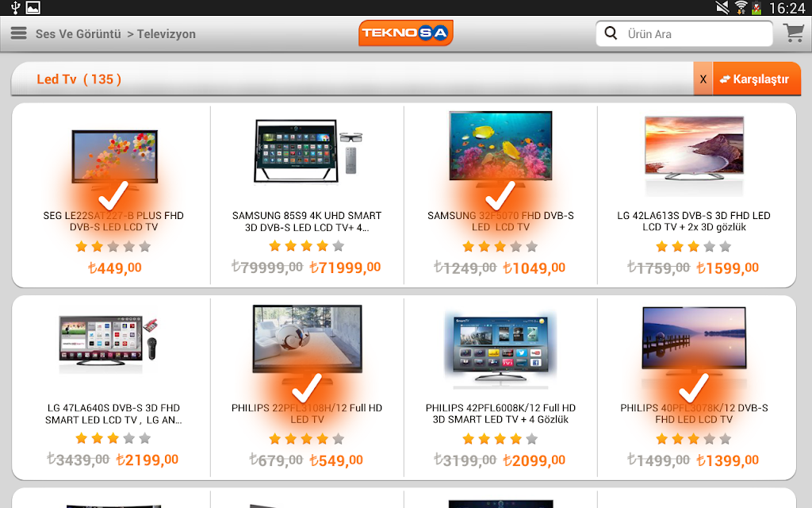The image size is (812, 508).
Task: Tap the gallery notification icon in status bar
Action: (33, 7)
